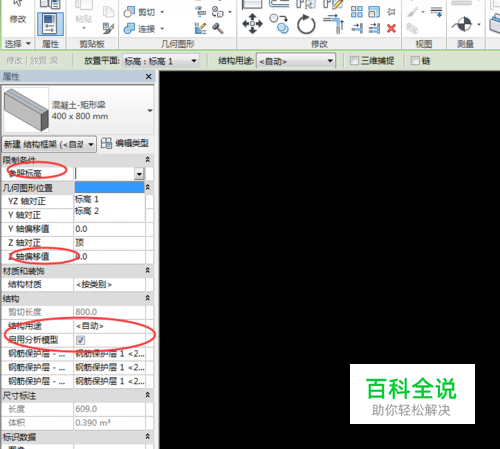
Task: Click the 结构用途 <自动> property value
Action: point(109,326)
